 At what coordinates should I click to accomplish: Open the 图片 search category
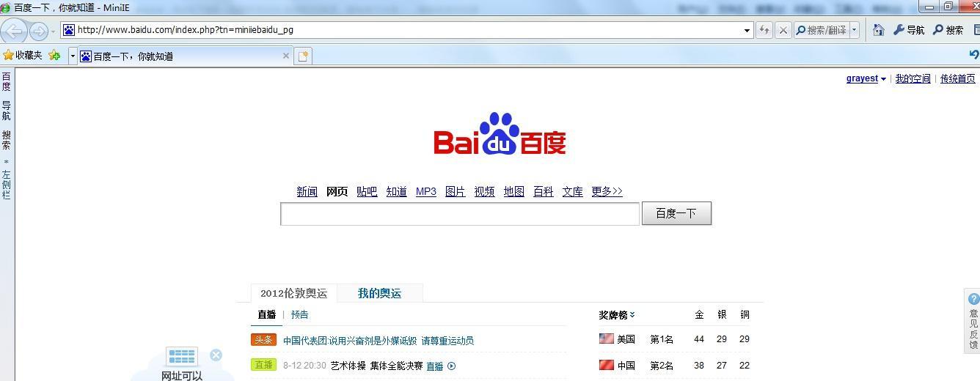[x=456, y=191]
